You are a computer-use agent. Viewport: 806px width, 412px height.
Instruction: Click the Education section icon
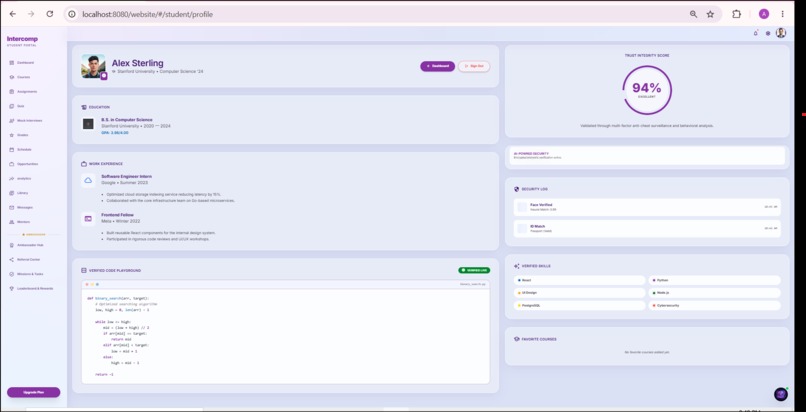coord(84,107)
